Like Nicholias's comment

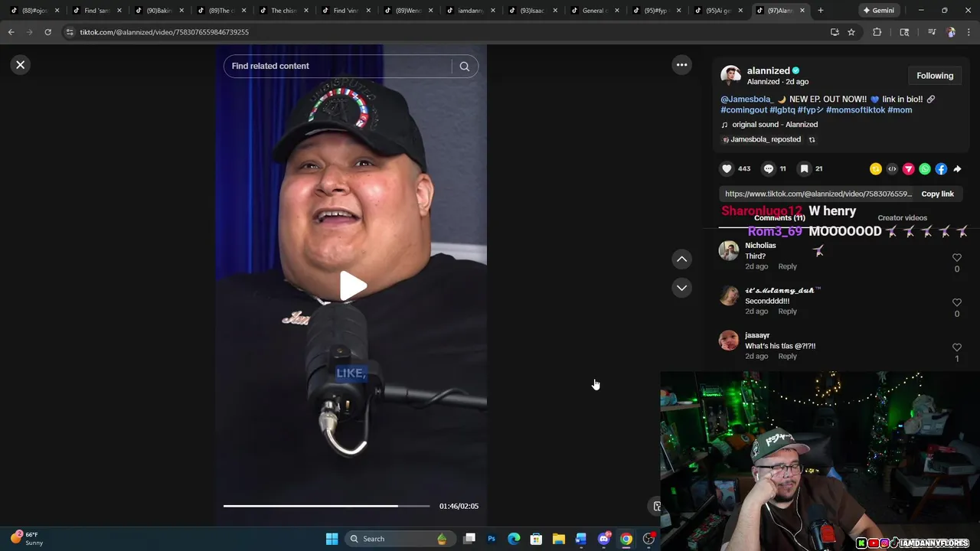(956, 259)
